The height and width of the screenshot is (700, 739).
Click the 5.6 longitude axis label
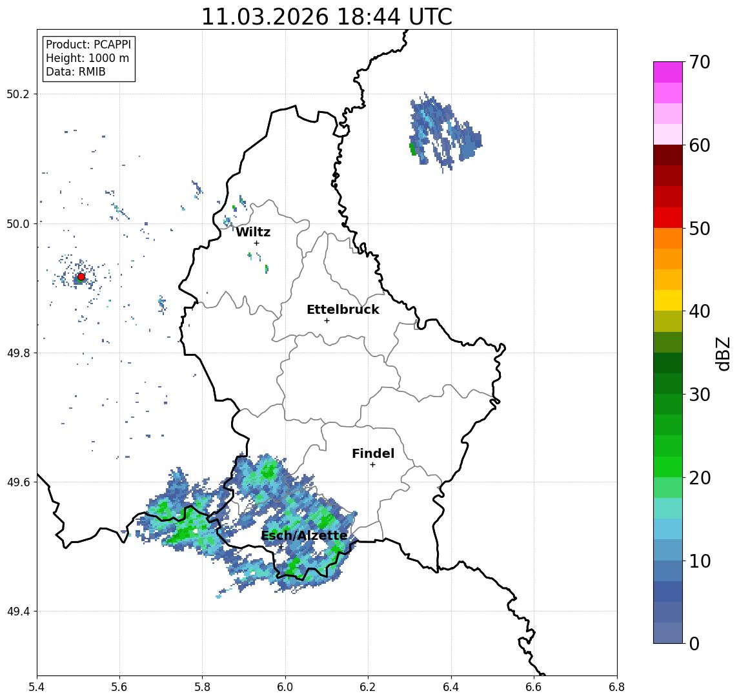(x=119, y=687)
